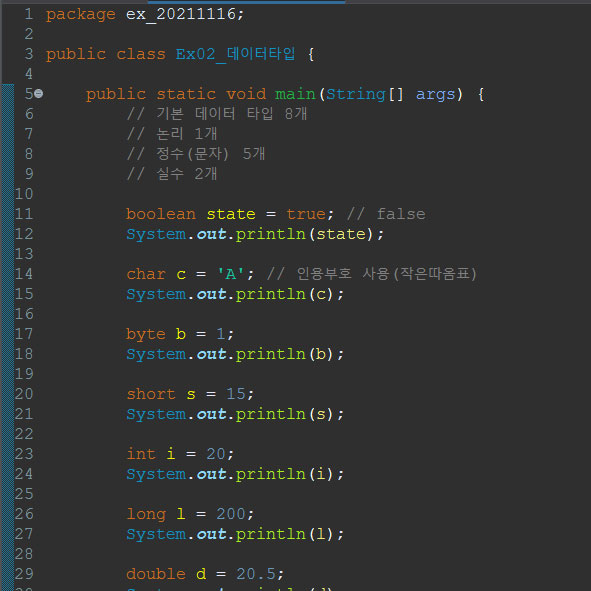
Task: Click the package name ex_20211116
Action: click(x=181, y=15)
